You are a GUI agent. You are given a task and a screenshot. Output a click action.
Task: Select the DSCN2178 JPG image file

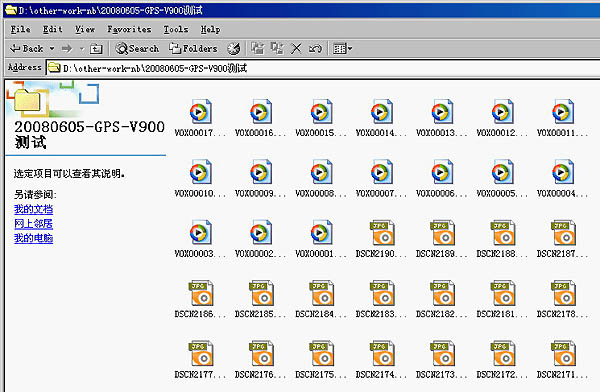[562, 299]
